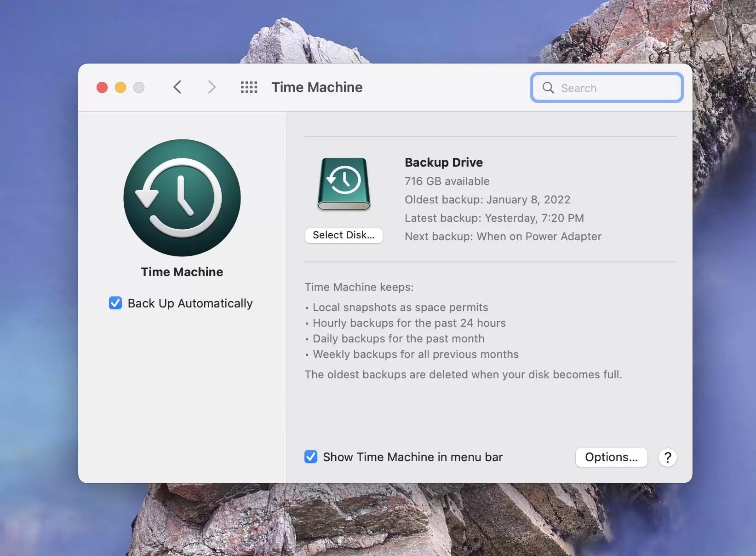Viewport: 756px width, 556px height.
Task: Click the back navigation arrow
Action: (178, 87)
